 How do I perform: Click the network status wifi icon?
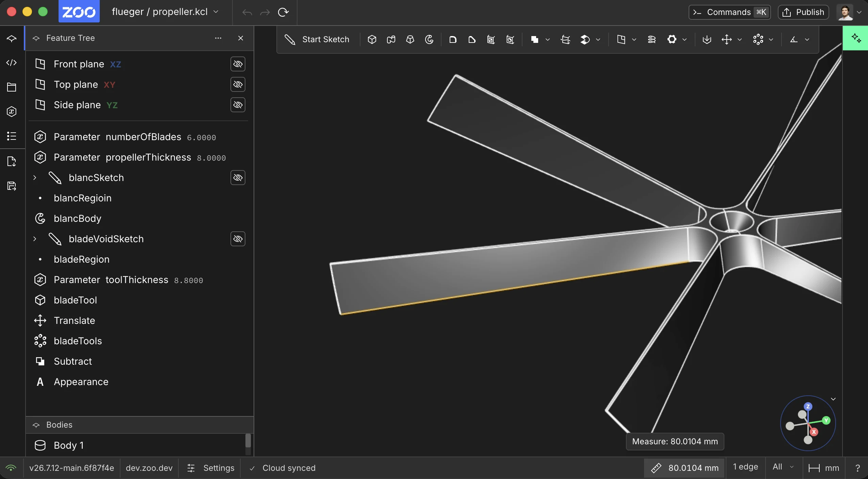[11, 468]
